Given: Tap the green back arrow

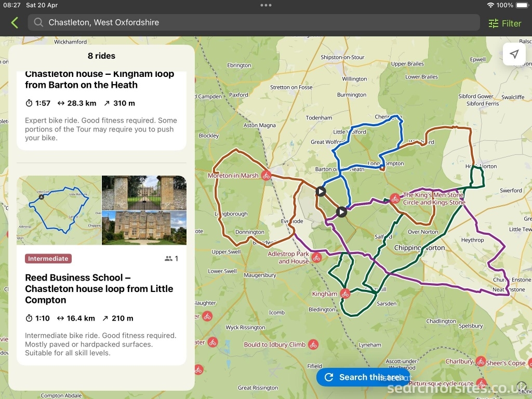Looking at the screenshot, I should pyautogui.click(x=15, y=23).
